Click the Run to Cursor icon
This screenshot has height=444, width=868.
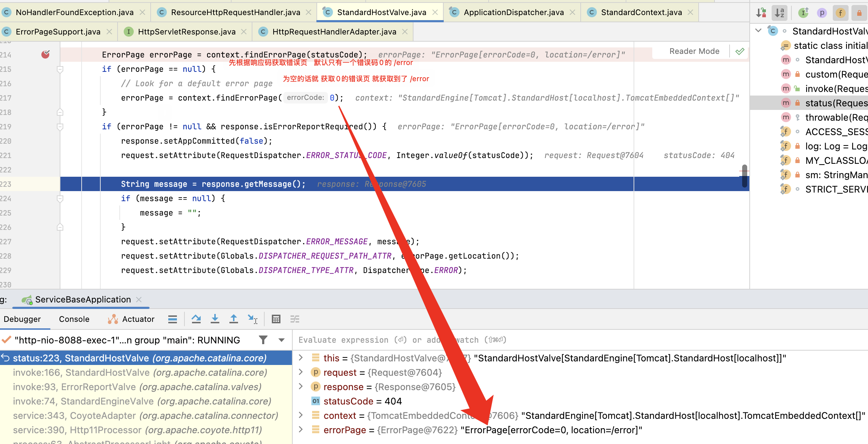click(252, 319)
